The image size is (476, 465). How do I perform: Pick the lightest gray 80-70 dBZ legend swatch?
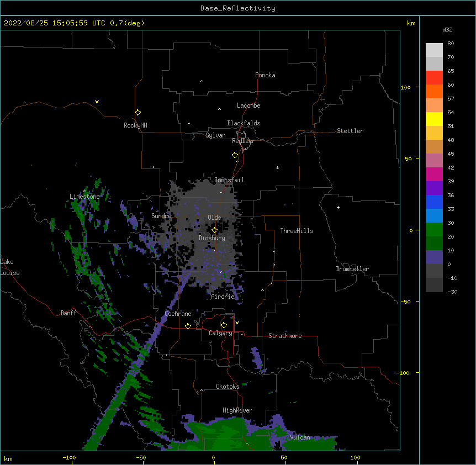click(434, 50)
